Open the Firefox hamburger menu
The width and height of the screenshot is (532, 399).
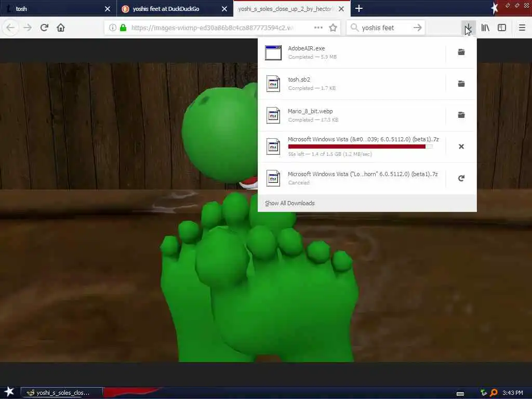pos(522,28)
